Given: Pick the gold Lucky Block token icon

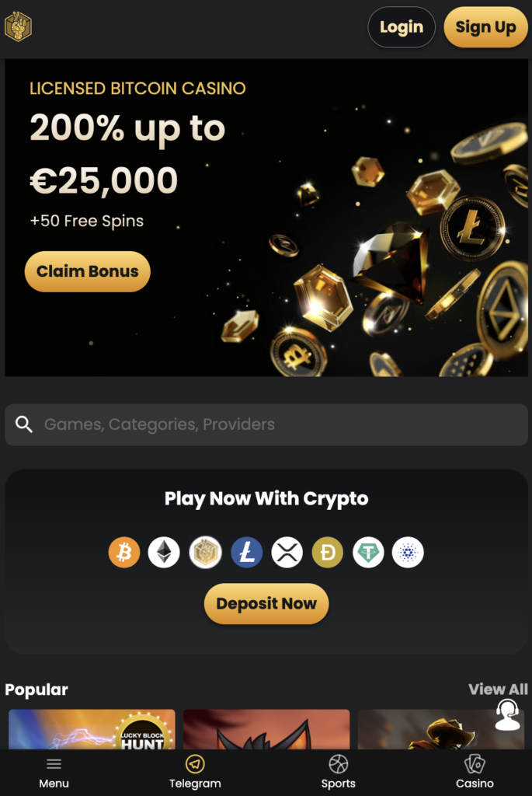Looking at the screenshot, I should pyautogui.click(x=206, y=553).
